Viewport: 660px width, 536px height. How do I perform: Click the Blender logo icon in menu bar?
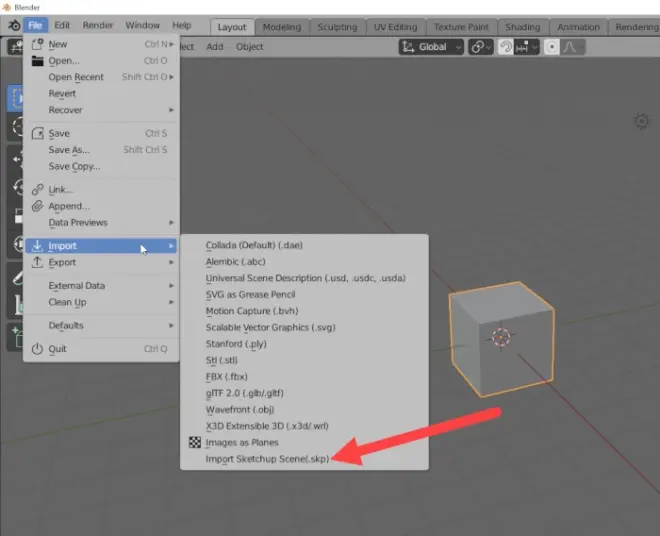pos(13,25)
